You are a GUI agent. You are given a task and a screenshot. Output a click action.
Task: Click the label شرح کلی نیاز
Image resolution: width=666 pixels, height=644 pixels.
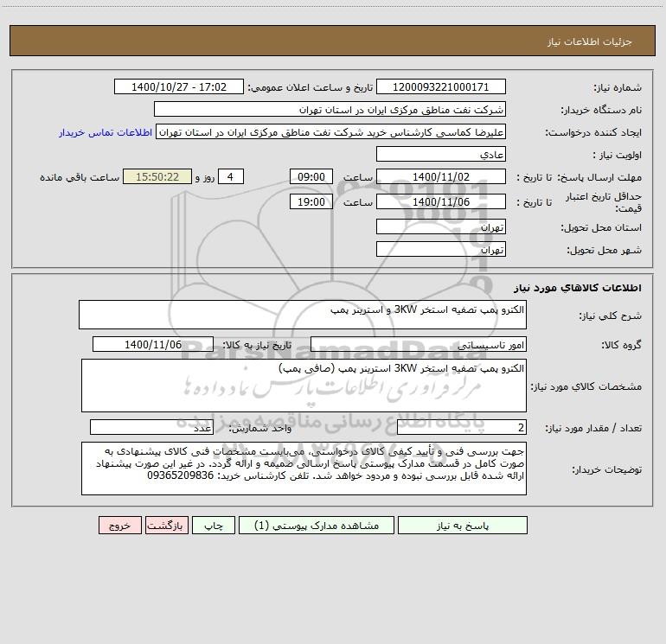611,316
